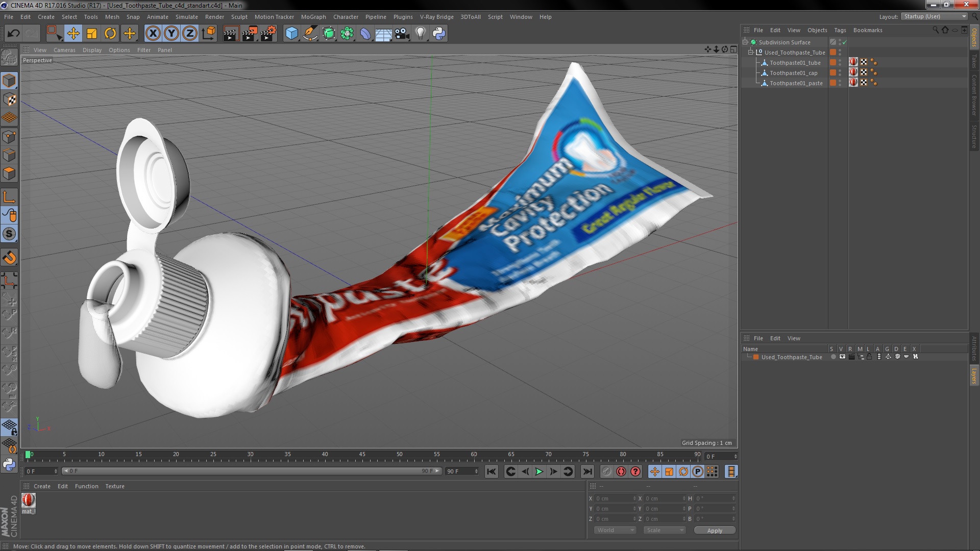Open Material Manager Create menu
Screen dimensions: 980x551
(42, 486)
